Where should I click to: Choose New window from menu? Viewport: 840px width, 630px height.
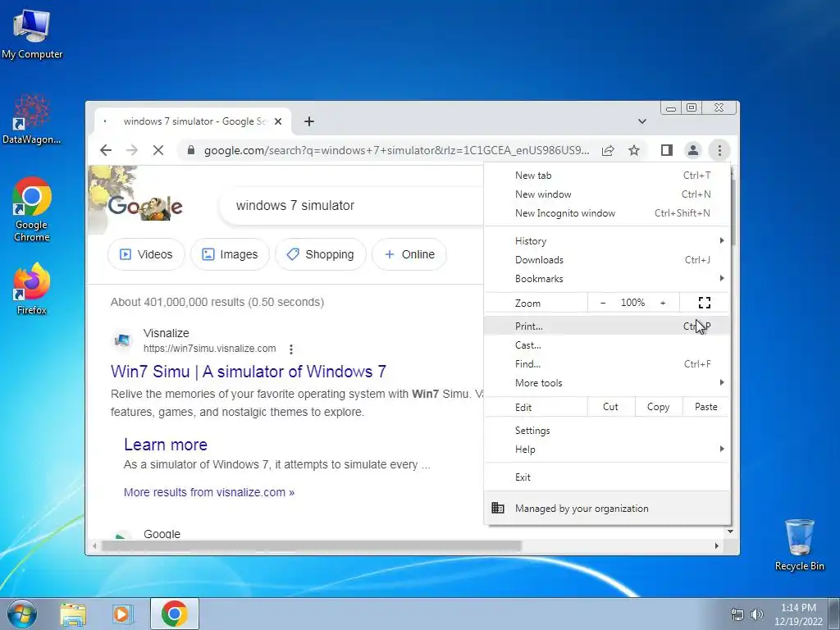point(607,194)
